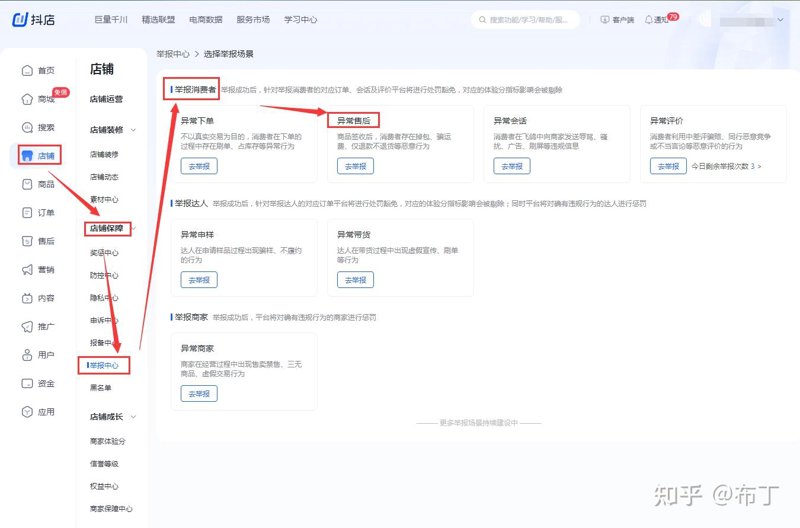Open 黑名单 submenu item
This screenshot has width=800, height=528.
101,388
